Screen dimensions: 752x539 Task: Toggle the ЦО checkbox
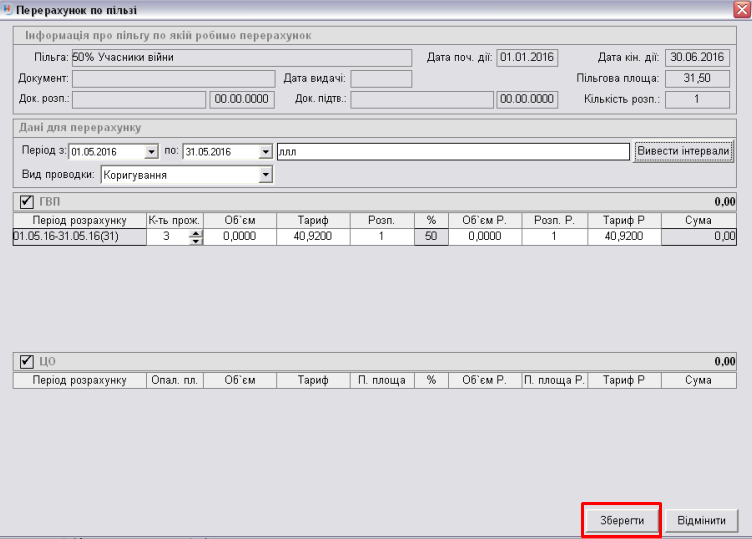point(28,361)
